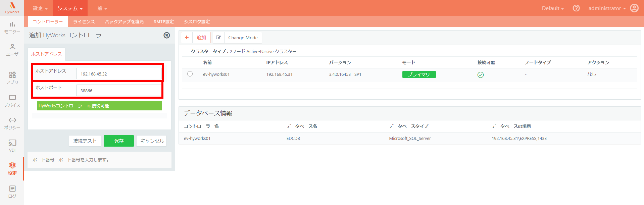Click the データベースタイプ column header

pos(408,126)
